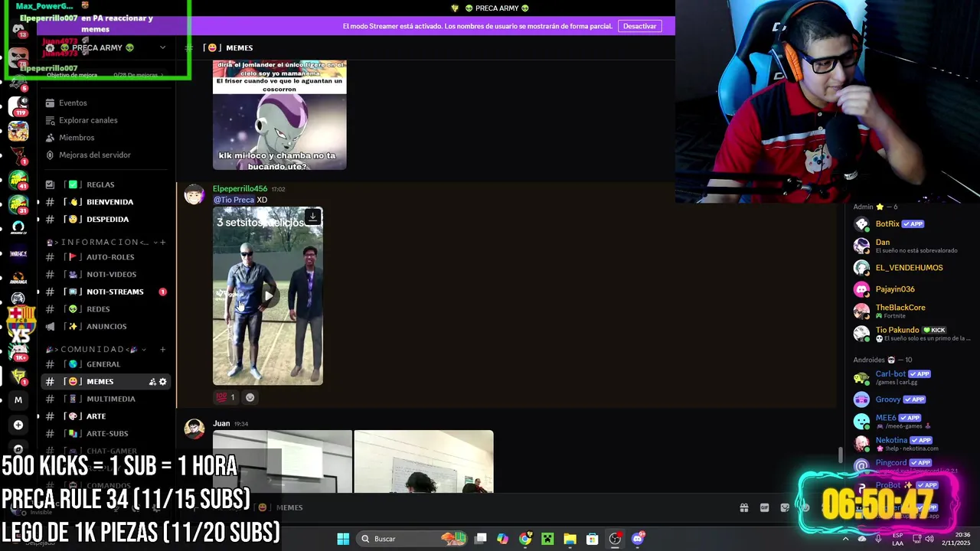Open the BIENVENIDA channel
The width and height of the screenshot is (980, 551).
coord(109,202)
